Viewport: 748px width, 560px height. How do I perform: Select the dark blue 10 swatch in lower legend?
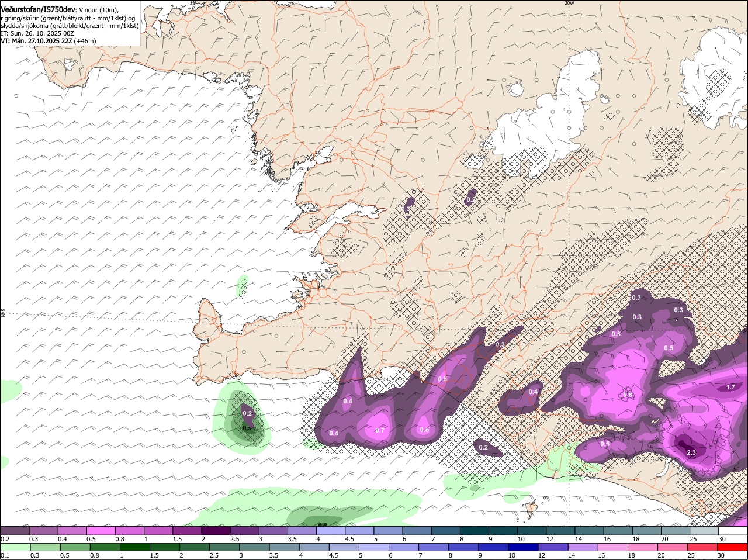523,547
